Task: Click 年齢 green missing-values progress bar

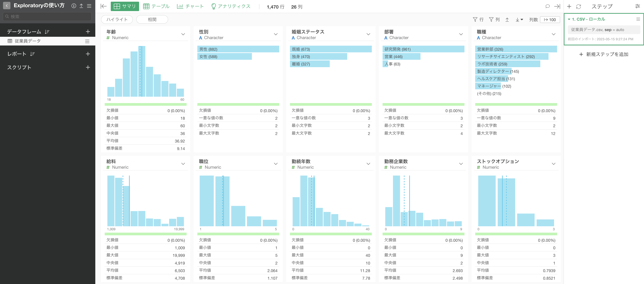Action: [145, 105]
